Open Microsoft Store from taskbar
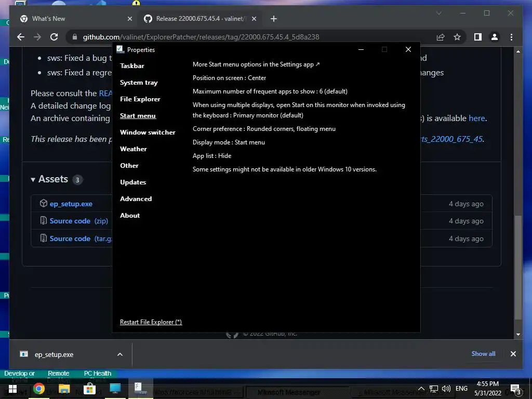This screenshot has width=532, height=399. pyautogui.click(x=89, y=389)
